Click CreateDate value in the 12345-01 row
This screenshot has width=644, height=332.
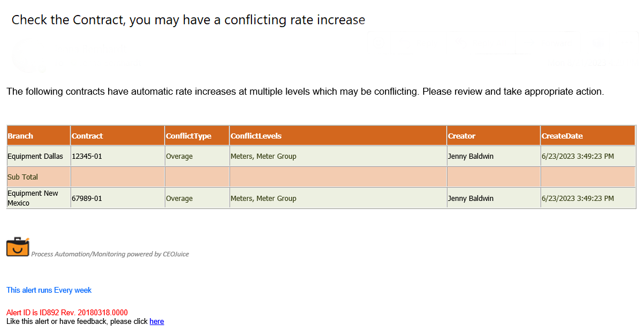tap(578, 156)
